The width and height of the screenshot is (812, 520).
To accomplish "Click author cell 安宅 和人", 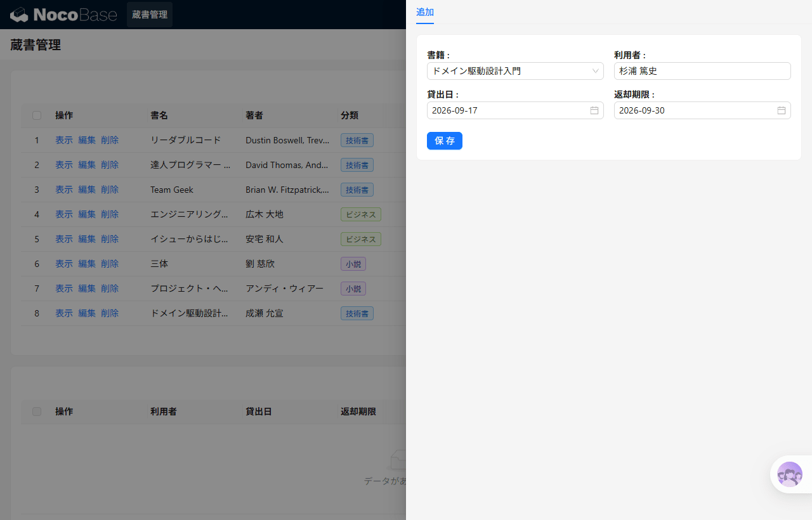I will point(265,239).
